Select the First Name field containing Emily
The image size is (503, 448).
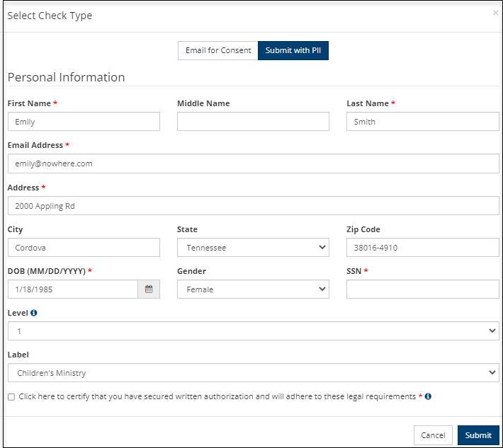(84, 122)
